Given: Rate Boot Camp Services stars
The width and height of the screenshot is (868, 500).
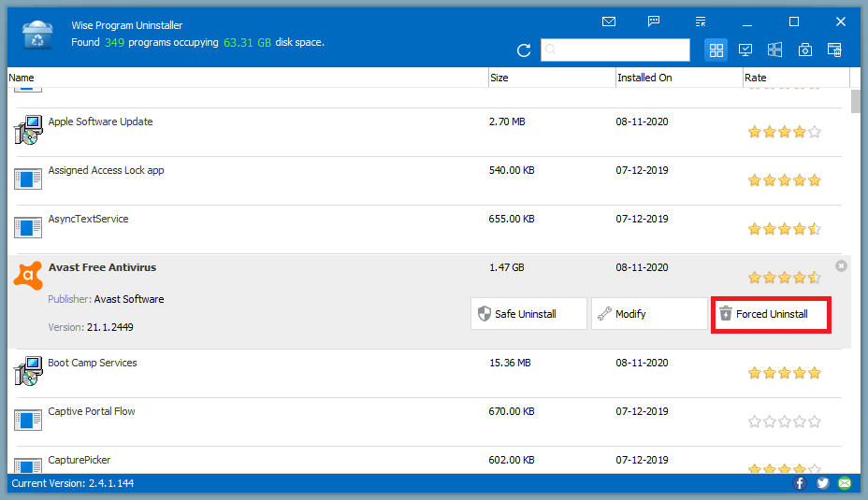Looking at the screenshot, I should point(784,373).
